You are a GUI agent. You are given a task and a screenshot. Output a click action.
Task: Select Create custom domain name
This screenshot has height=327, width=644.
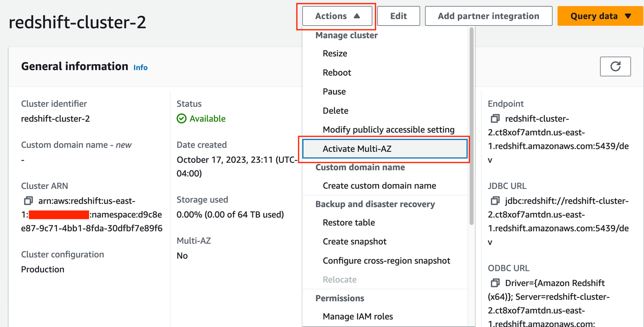click(x=385, y=186)
